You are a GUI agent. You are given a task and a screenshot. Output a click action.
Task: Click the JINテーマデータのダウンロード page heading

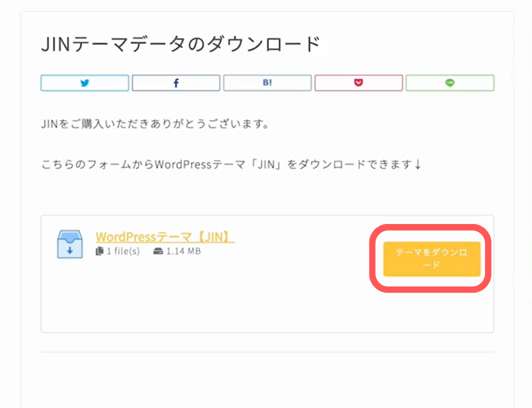pos(181,44)
